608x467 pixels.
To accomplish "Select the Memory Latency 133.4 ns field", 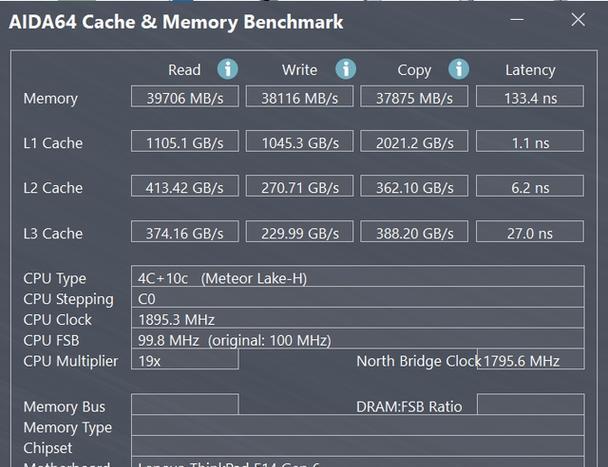I will [x=530, y=96].
